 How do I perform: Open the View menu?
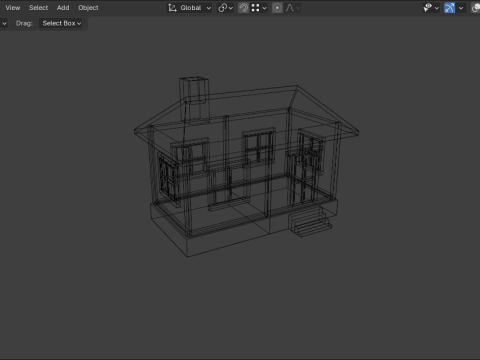pos(13,8)
